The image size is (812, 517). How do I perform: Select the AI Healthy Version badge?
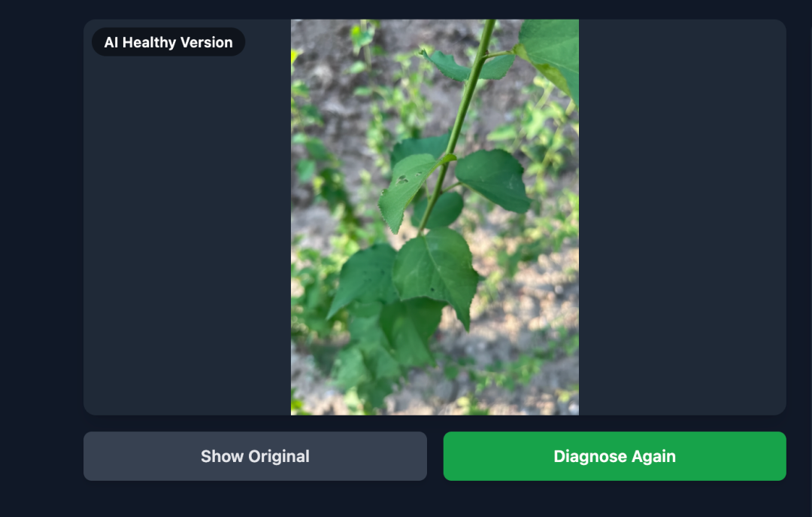coord(168,42)
